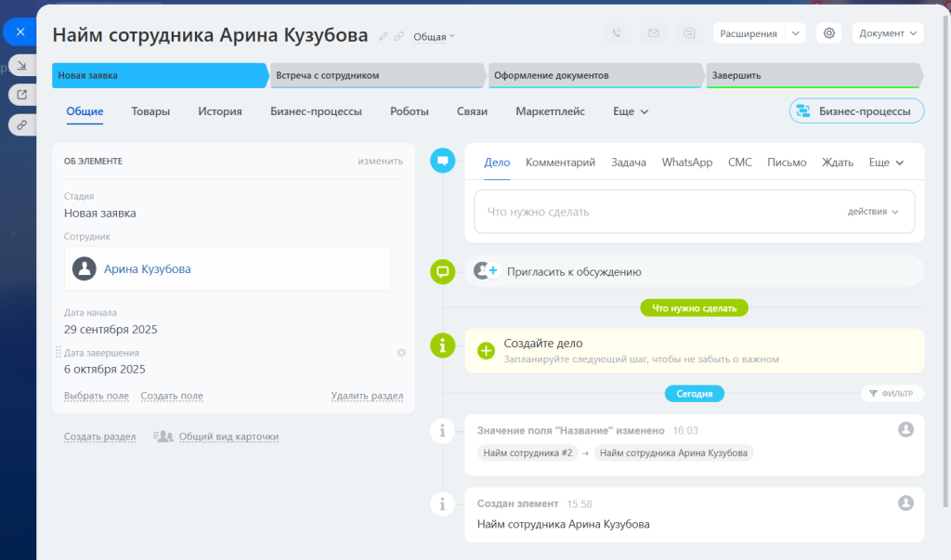
Task: Click the green plus icon in Создайте дело
Action: [486, 350]
